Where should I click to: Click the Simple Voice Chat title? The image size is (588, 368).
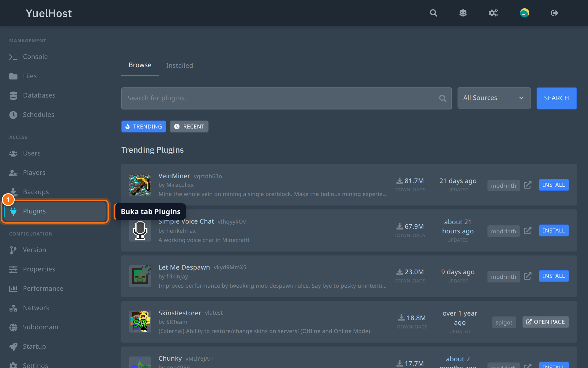pyautogui.click(x=186, y=221)
